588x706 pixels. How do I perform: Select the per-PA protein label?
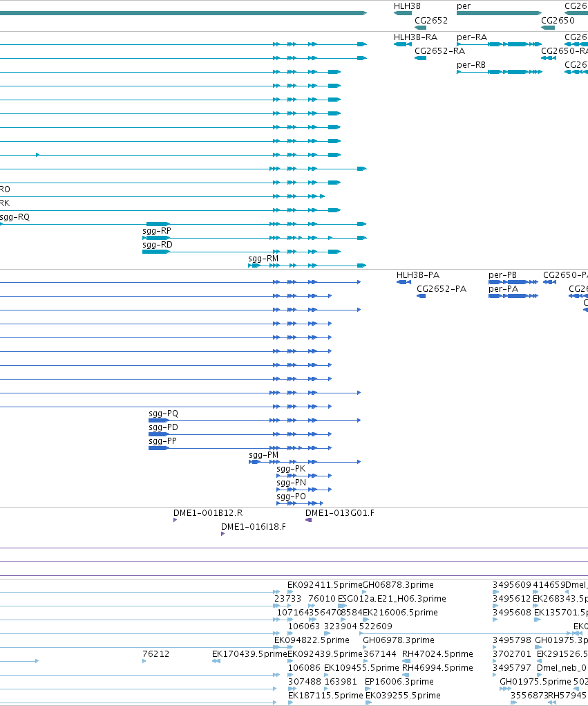[x=503, y=289]
